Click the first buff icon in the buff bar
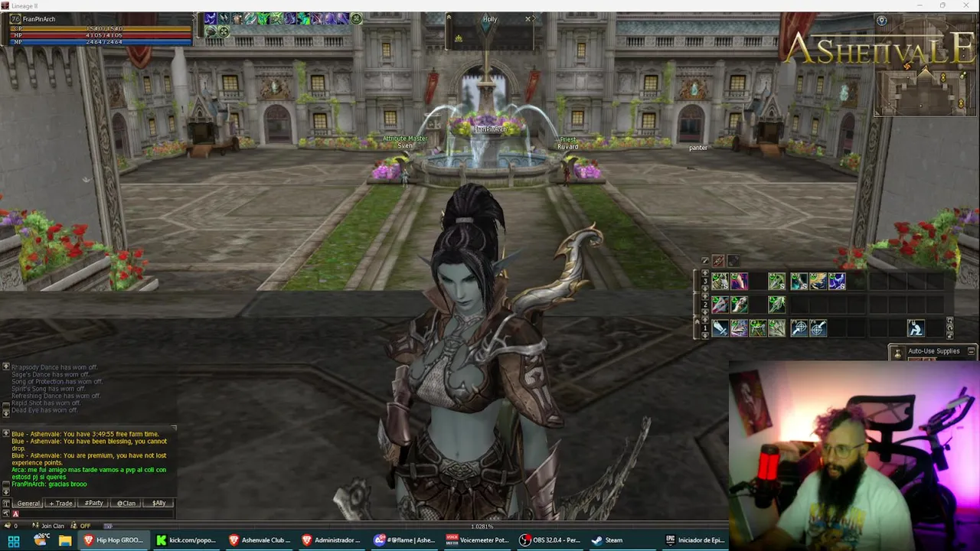This screenshot has width=980, height=551. pyautogui.click(x=210, y=18)
